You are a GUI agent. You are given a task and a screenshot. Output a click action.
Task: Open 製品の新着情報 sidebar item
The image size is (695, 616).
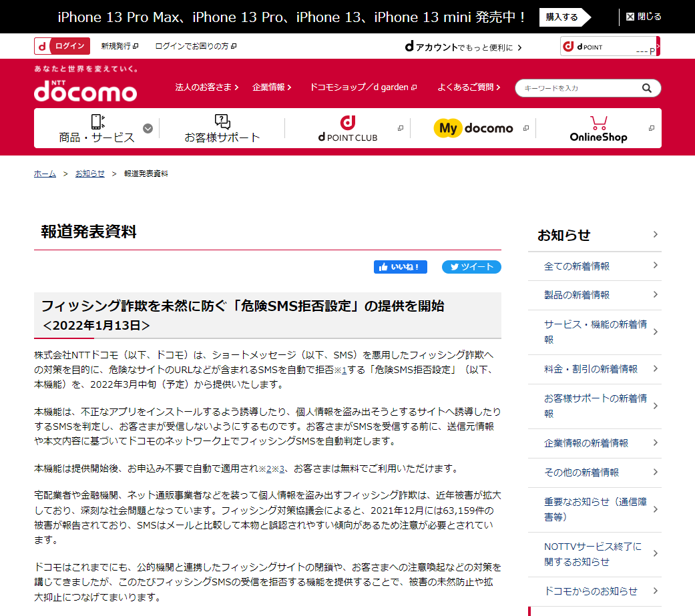click(595, 295)
